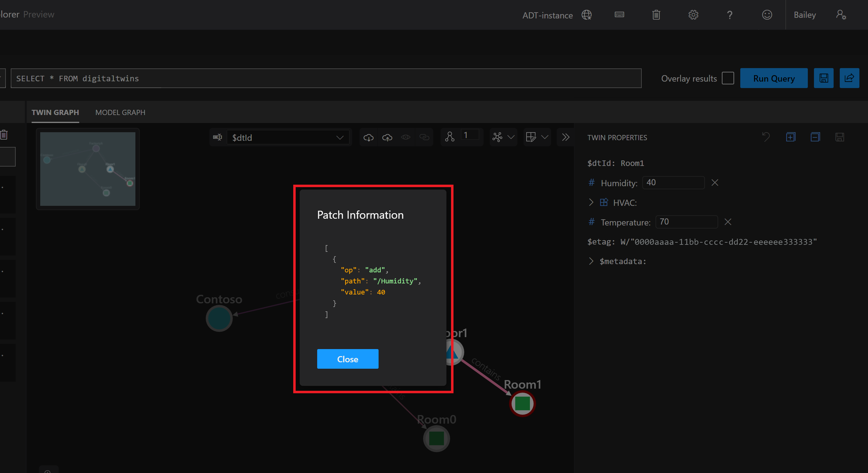Screen dimensions: 868x473
Task: Click the delete all twins trash icon
Action: (656, 15)
